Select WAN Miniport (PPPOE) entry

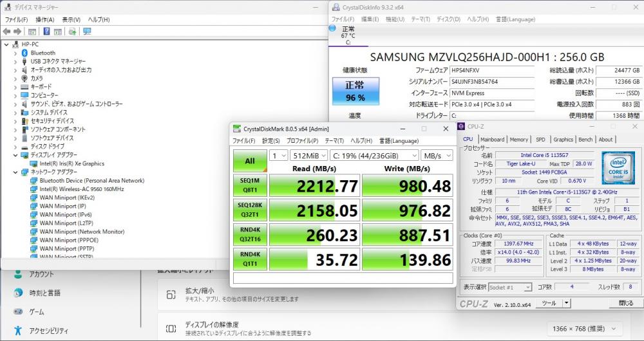(x=69, y=240)
